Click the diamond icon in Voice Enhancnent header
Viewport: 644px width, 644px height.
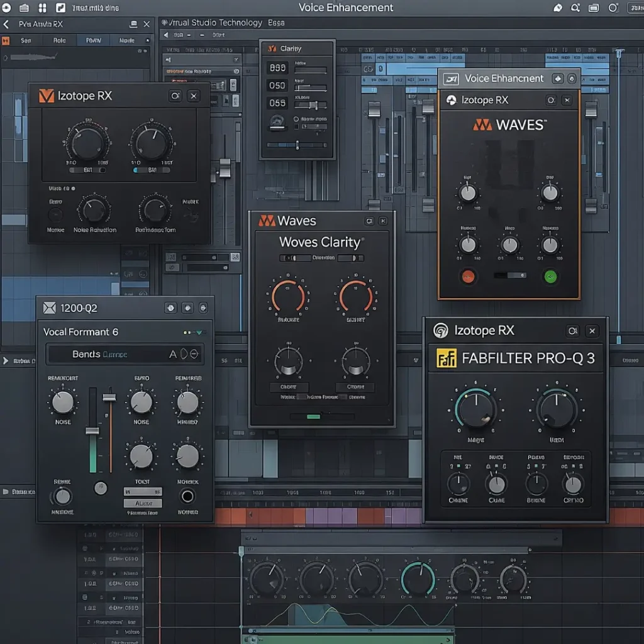[557, 79]
